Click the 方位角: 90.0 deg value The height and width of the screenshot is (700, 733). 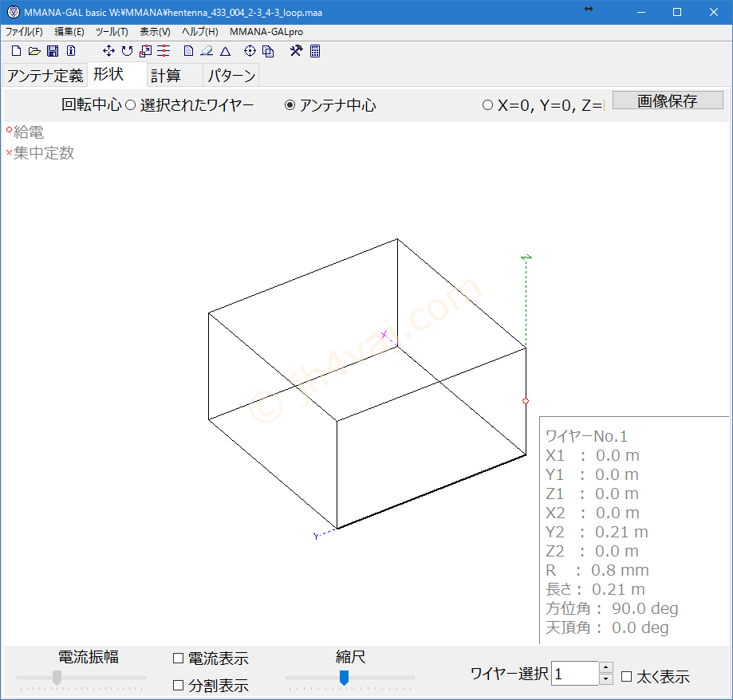612,608
